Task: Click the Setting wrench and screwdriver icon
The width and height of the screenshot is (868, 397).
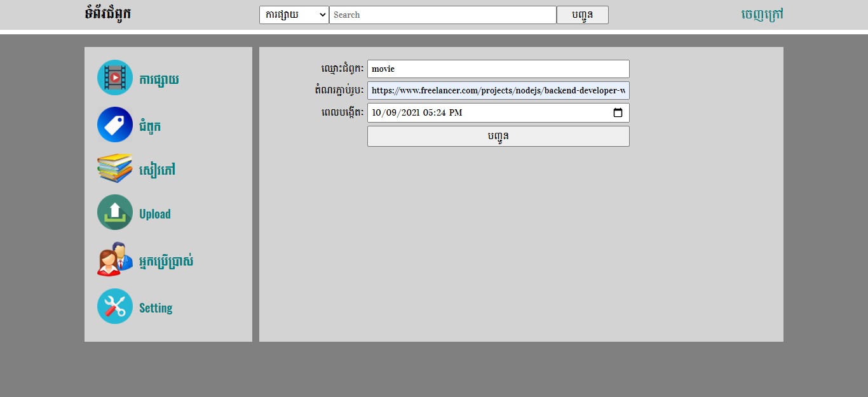Action: (115, 306)
